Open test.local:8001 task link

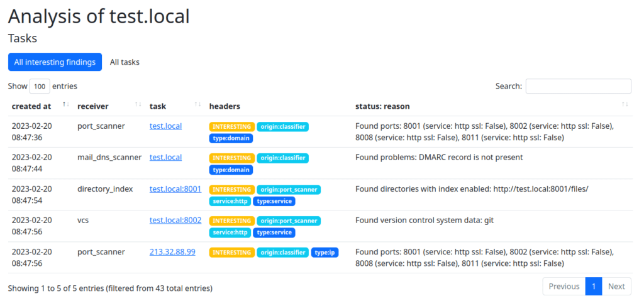pyautogui.click(x=175, y=189)
